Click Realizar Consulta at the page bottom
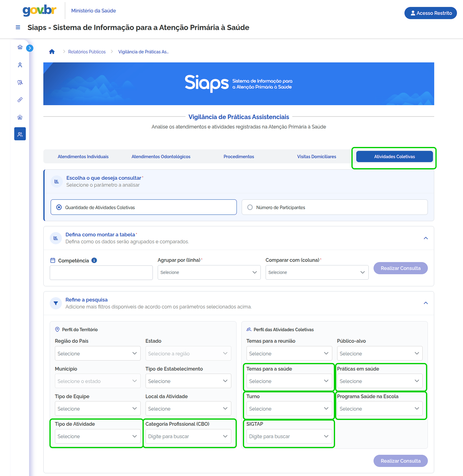Screen dimensions: 463x476 pyautogui.click(x=401, y=461)
